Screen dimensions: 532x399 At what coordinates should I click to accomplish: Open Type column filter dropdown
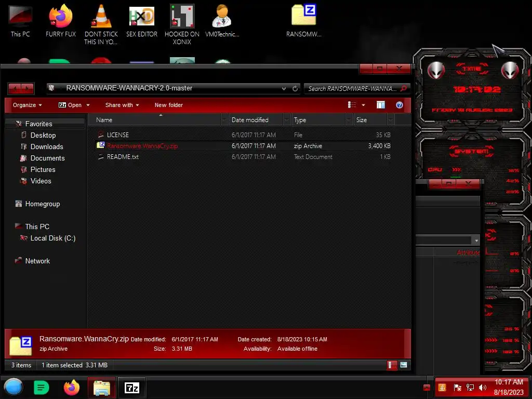pos(349,120)
